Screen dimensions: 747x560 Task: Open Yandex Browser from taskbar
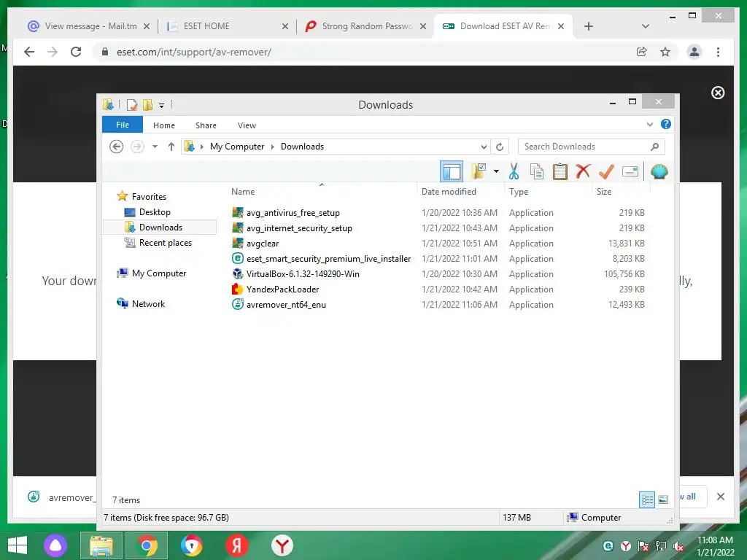282,545
